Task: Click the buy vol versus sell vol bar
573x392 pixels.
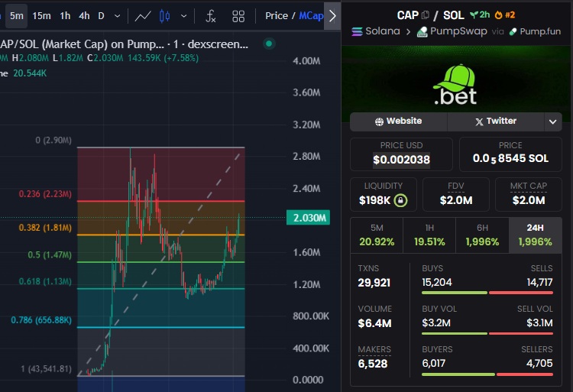Action: pyautogui.click(x=487, y=333)
